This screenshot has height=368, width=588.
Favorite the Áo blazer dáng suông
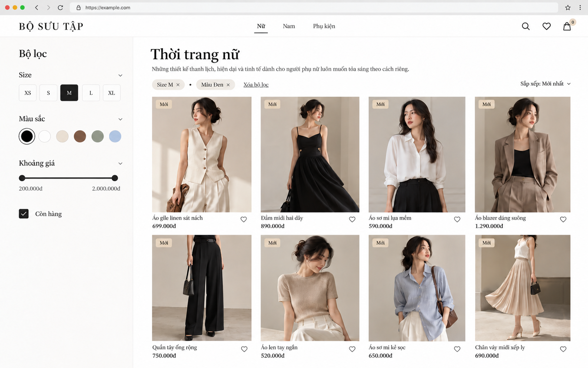click(x=563, y=219)
